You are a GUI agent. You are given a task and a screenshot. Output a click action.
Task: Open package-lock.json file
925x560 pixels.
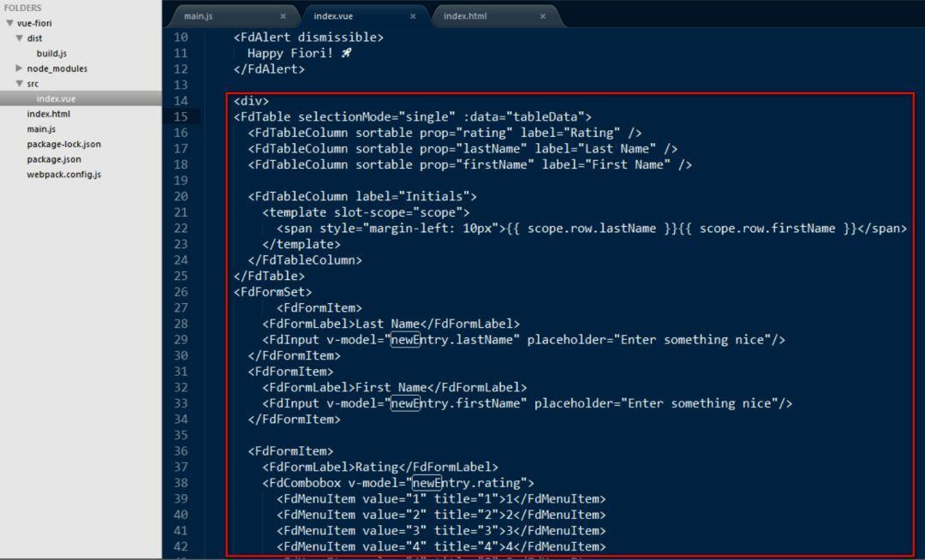tap(63, 145)
